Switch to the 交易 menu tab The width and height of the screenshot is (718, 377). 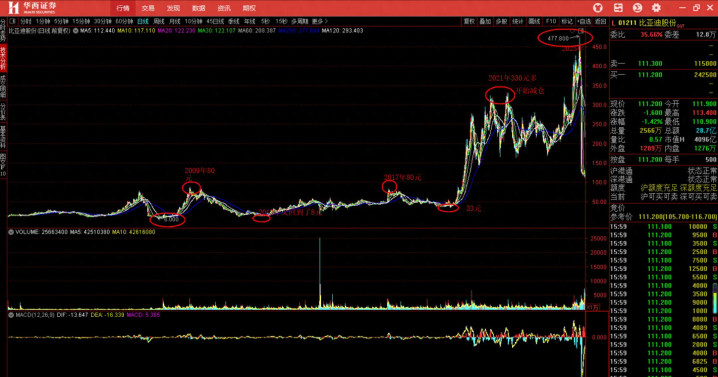pyautogui.click(x=148, y=8)
